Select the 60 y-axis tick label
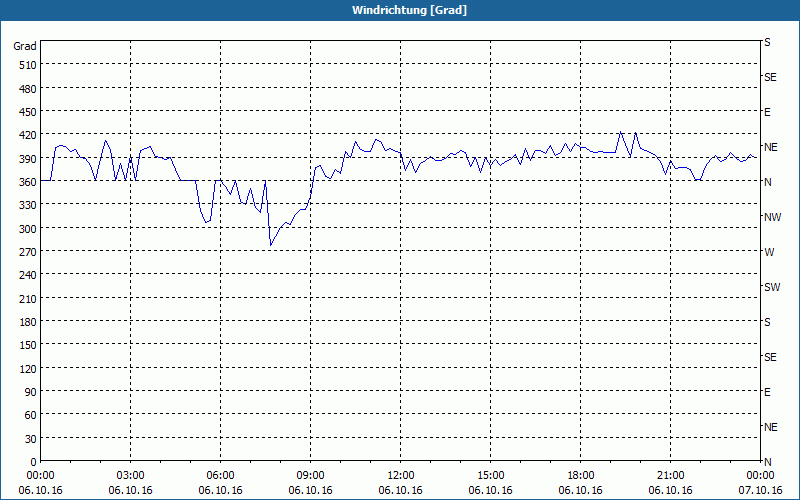Screen dimensions: 800x500 click(31, 415)
